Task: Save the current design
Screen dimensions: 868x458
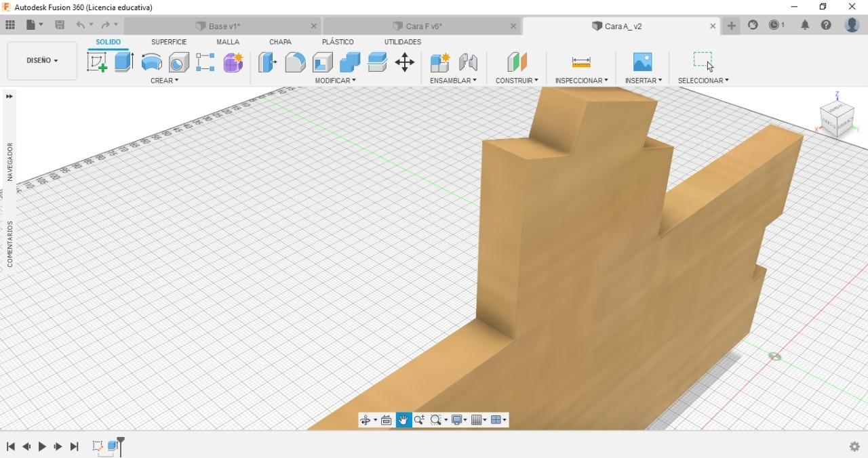Action: coord(60,25)
